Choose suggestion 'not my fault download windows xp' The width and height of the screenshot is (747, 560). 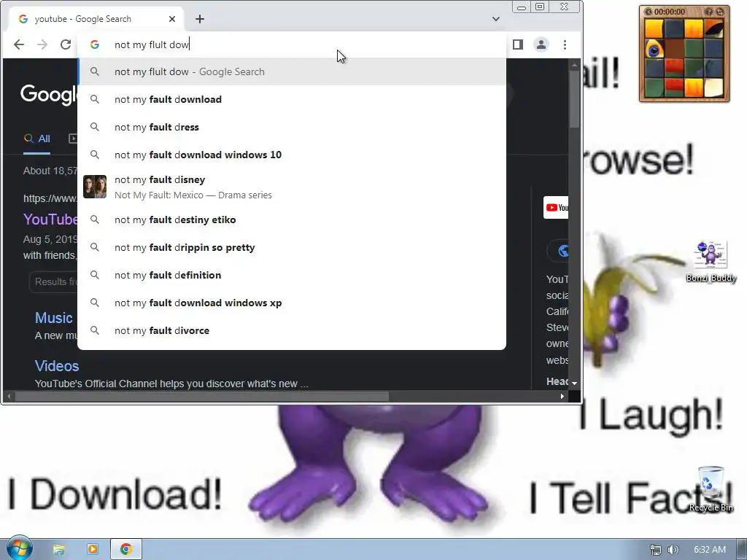tap(292, 303)
